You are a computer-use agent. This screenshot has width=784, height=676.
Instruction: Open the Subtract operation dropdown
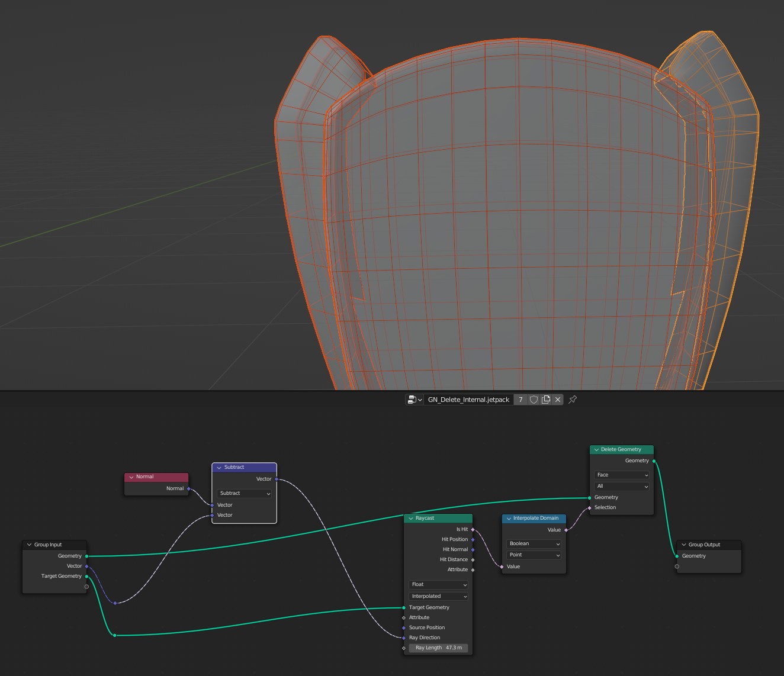pyautogui.click(x=243, y=493)
